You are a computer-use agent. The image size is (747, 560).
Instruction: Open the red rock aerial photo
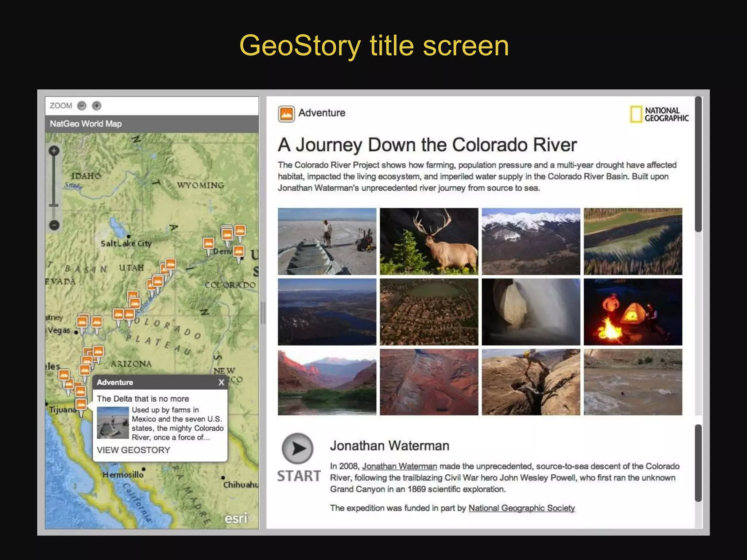click(x=429, y=382)
